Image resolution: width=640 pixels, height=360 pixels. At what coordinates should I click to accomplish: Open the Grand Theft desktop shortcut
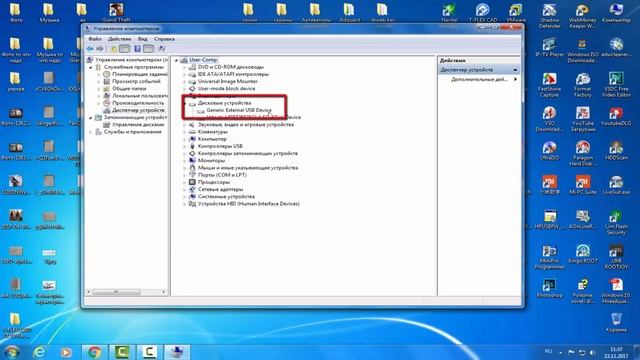(116, 12)
